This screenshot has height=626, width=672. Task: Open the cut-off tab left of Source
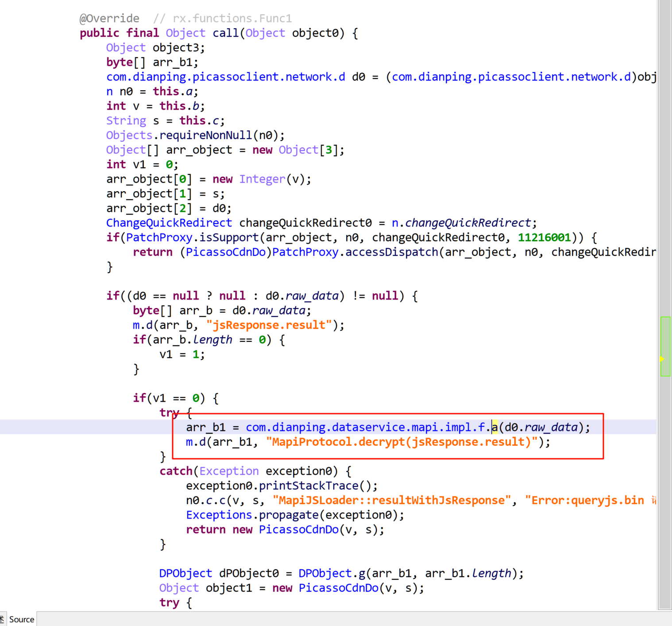(x=2, y=619)
